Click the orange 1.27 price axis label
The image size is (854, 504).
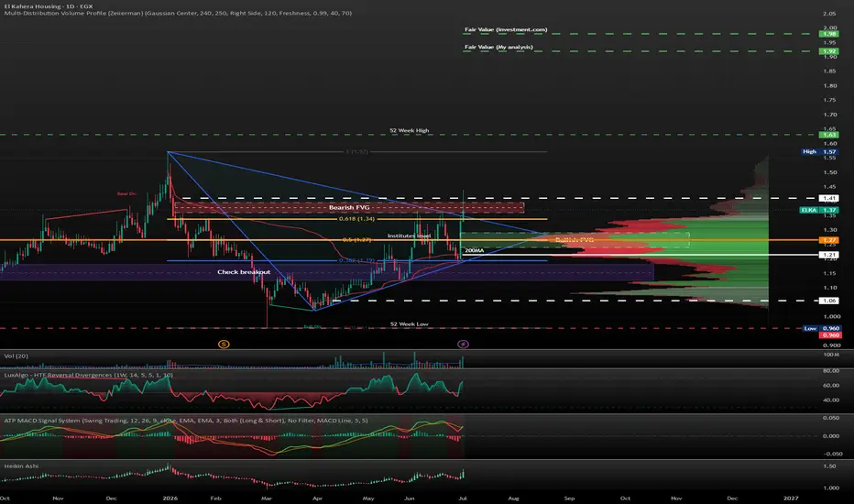click(x=829, y=240)
